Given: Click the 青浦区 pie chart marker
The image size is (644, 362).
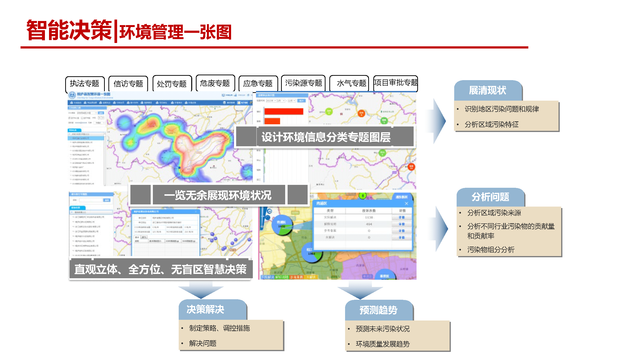Looking at the screenshot, I should (x=282, y=225).
